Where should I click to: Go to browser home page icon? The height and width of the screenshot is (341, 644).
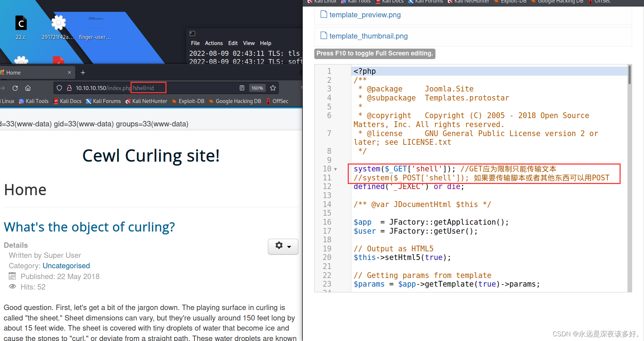[28, 88]
